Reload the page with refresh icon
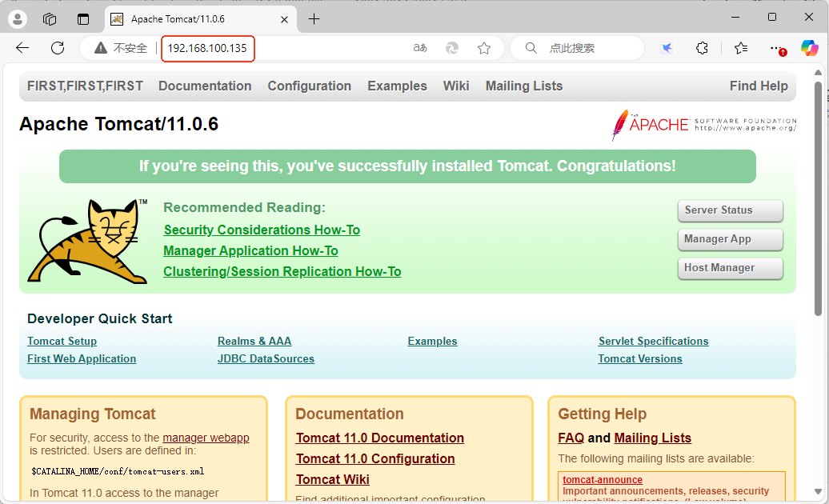 point(58,48)
